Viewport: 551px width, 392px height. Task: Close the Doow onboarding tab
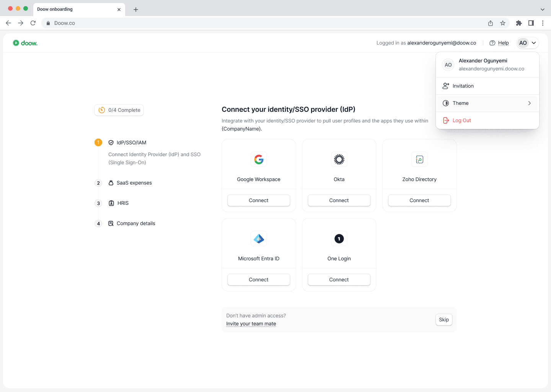coord(119,10)
